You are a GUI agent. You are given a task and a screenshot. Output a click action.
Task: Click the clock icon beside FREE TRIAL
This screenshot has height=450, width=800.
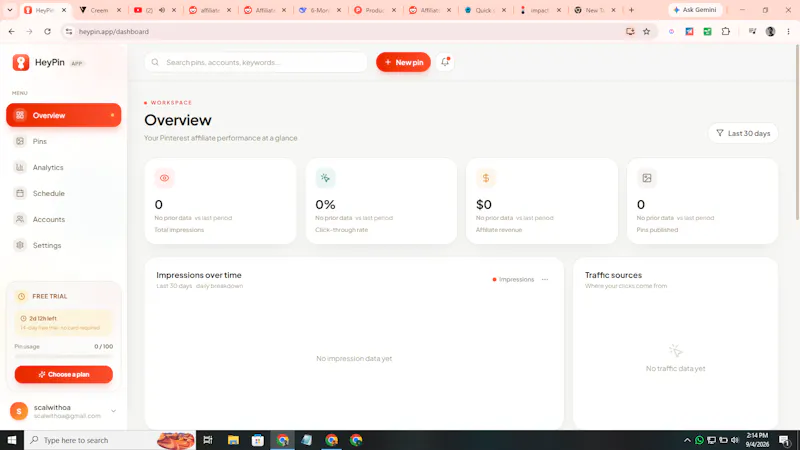[21, 296]
